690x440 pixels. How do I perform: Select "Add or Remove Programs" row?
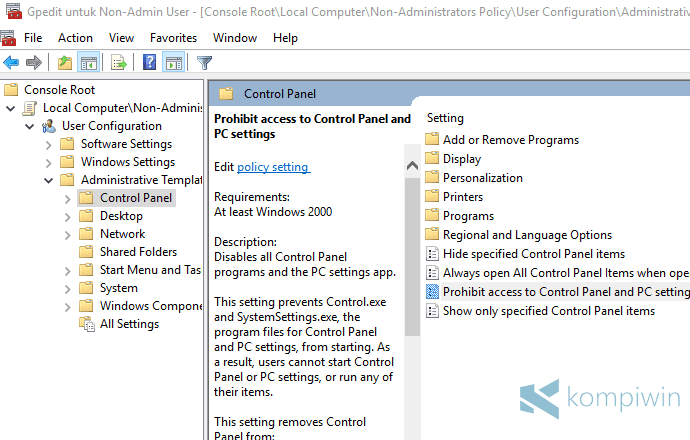coord(511,139)
